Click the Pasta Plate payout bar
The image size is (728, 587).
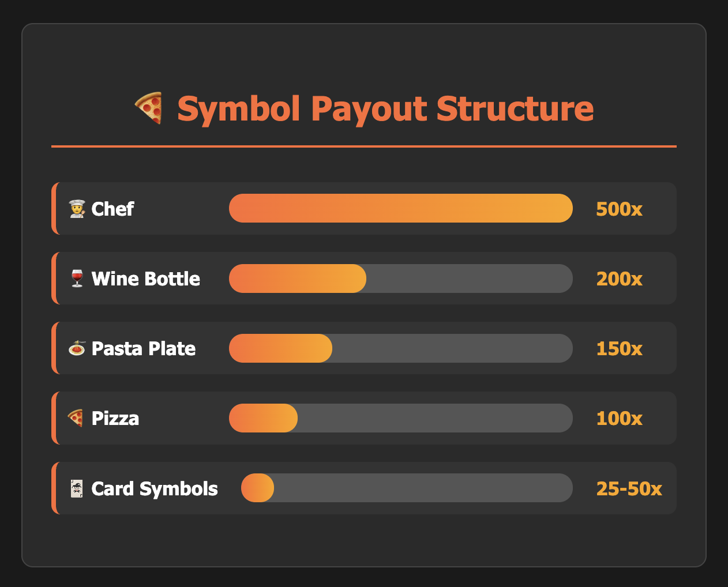[400, 349]
